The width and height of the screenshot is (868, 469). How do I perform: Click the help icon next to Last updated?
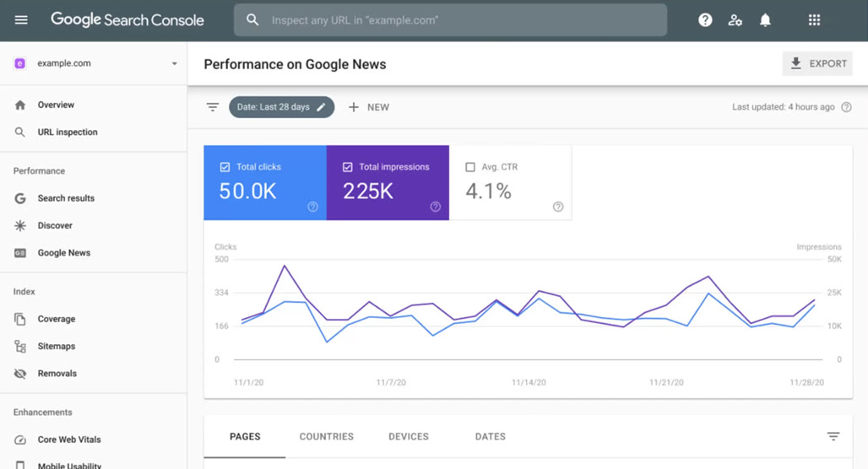846,107
